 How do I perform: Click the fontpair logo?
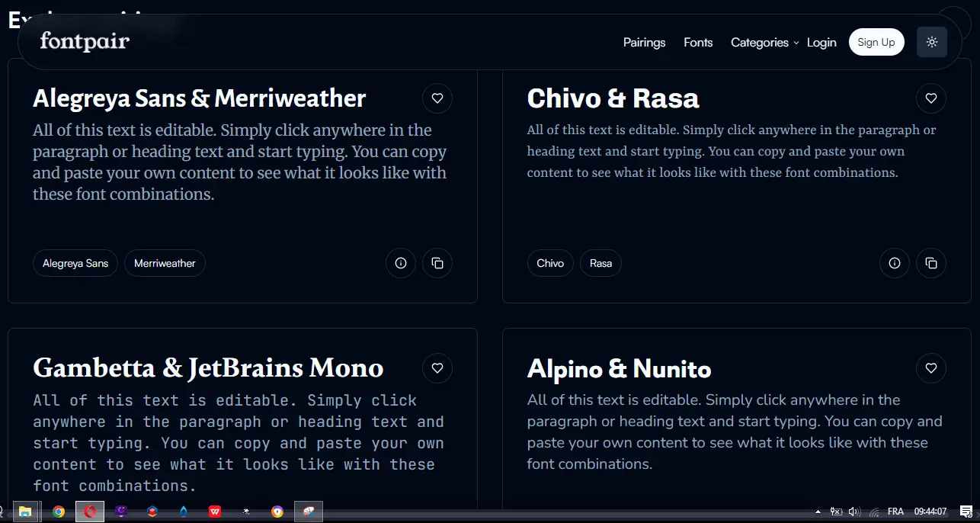pos(85,41)
